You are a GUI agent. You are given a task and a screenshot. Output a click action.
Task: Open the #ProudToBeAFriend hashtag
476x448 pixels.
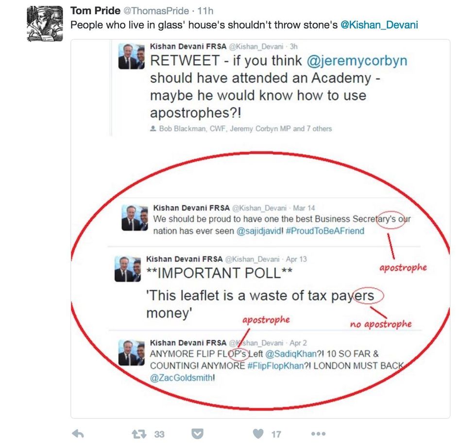click(x=325, y=231)
